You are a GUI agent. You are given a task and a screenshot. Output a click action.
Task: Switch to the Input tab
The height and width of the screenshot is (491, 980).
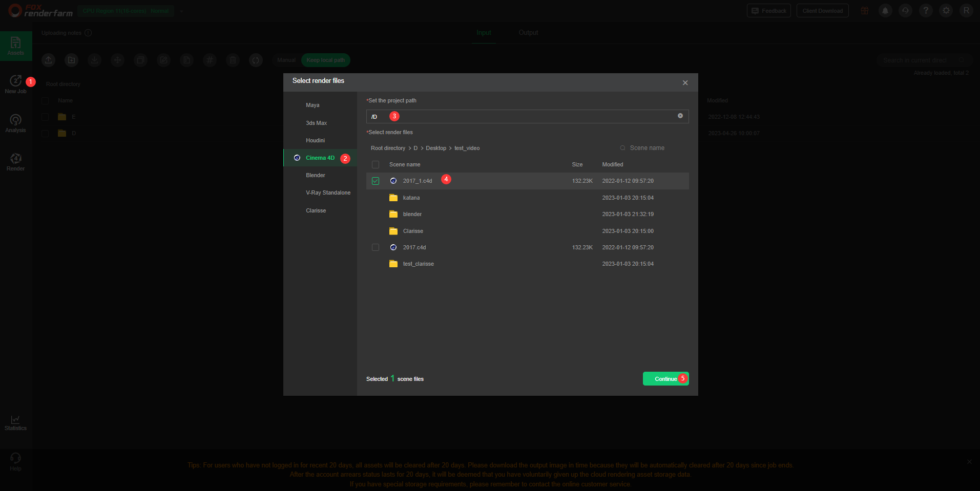pos(484,33)
